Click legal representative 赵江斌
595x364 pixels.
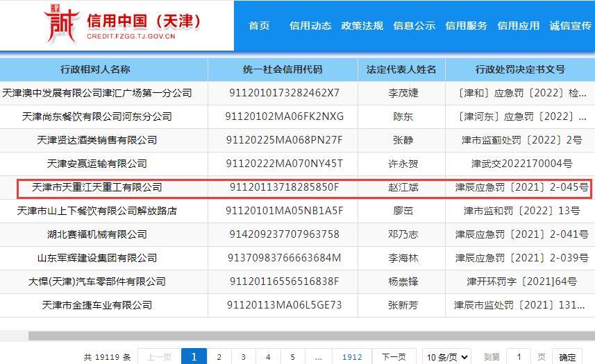[403, 187]
